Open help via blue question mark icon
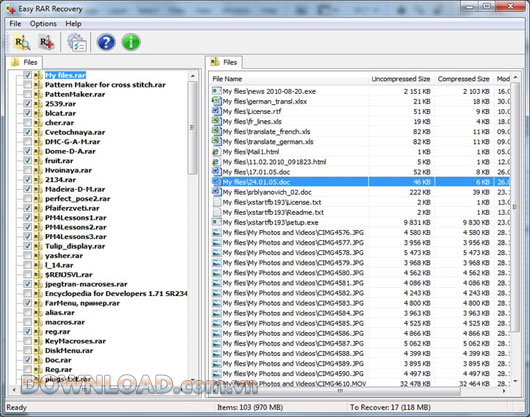Viewport: 530px width, 417px height. [x=106, y=43]
